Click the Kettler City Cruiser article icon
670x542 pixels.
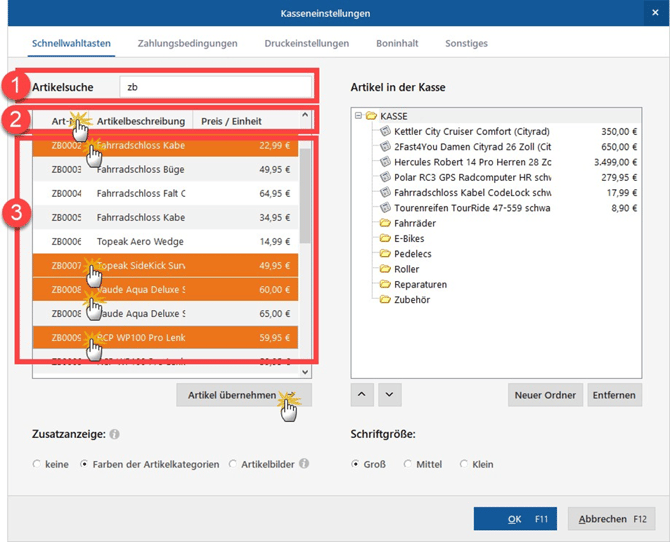point(386,131)
